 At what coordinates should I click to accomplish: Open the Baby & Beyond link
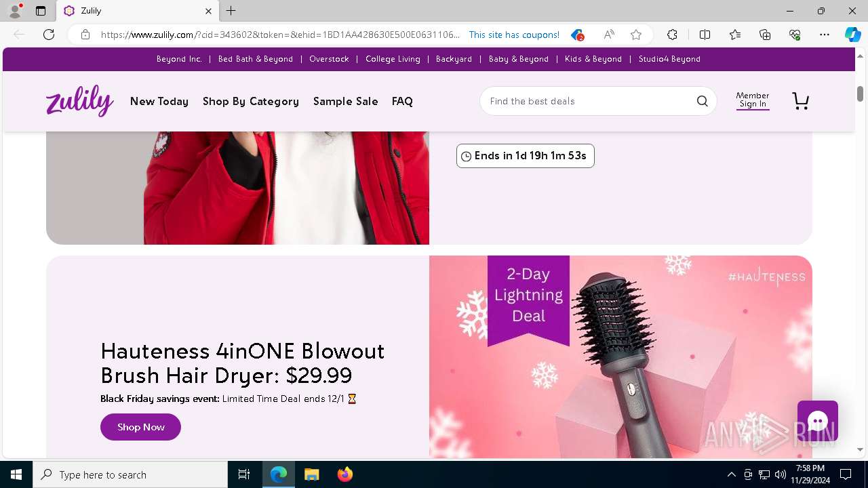click(x=519, y=59)
